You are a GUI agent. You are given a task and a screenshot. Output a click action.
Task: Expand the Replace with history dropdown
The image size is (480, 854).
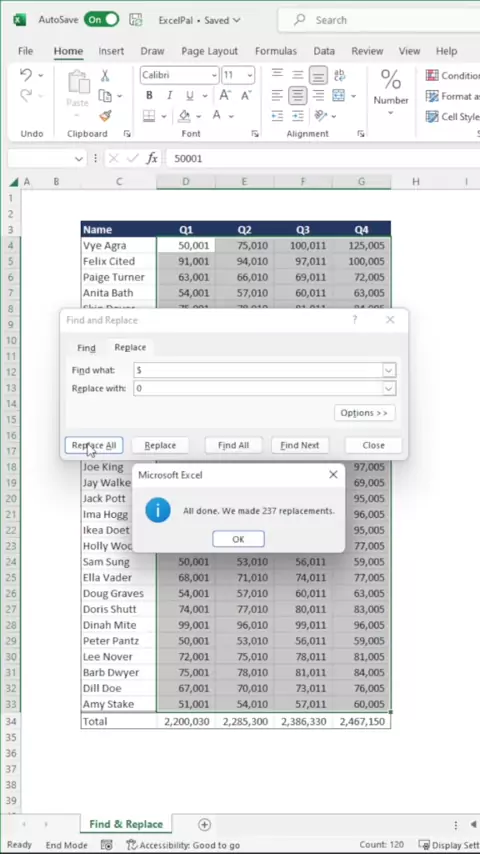tap(388, 388)
